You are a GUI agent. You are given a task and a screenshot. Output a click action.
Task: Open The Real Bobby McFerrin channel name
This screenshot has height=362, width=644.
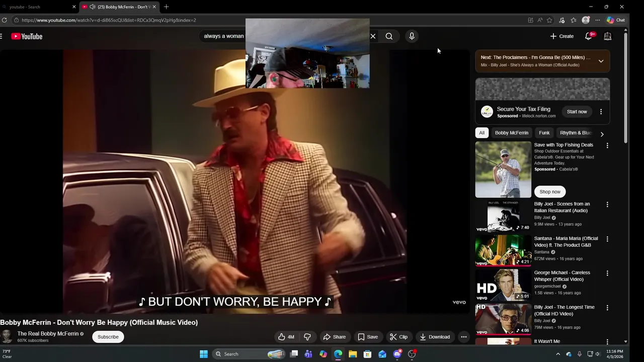48,334
